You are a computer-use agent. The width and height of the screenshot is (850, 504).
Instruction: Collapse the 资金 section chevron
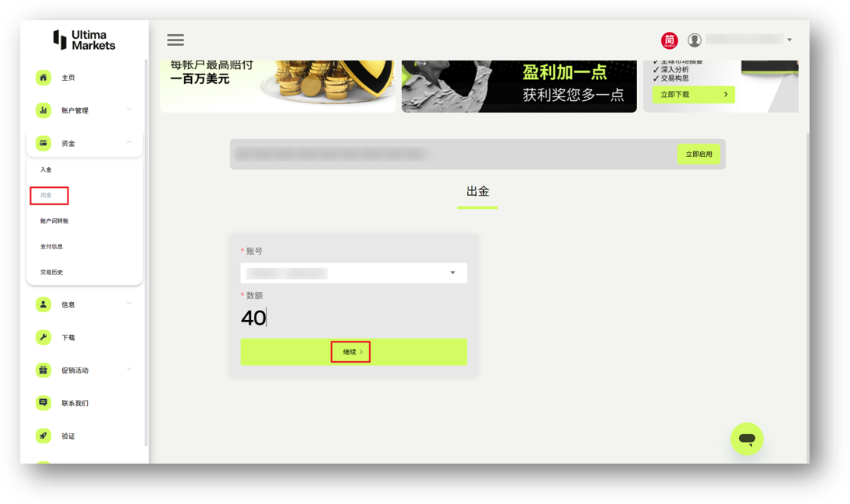coord(129,143)
